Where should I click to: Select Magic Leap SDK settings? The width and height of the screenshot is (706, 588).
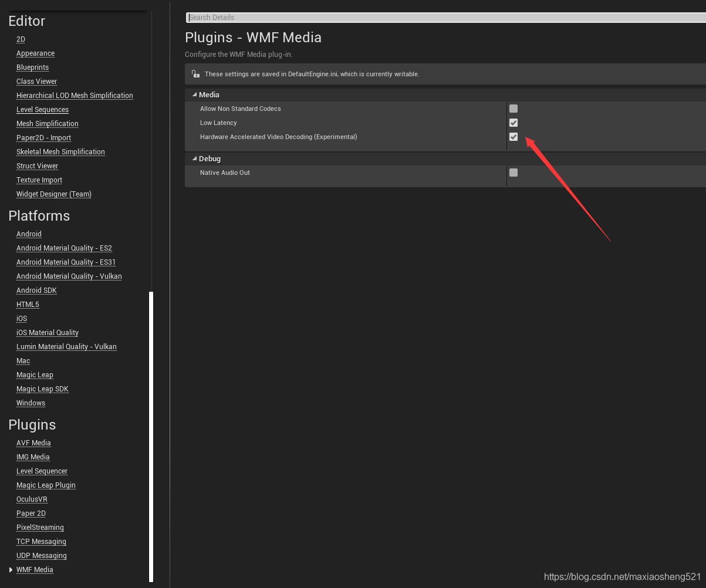[42, 389]
